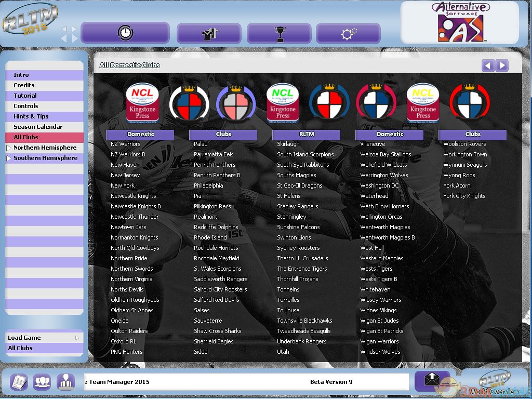Screen dimensions: 532x399
Task: Select Wigan Warriors club
Action: pos(379,342)
